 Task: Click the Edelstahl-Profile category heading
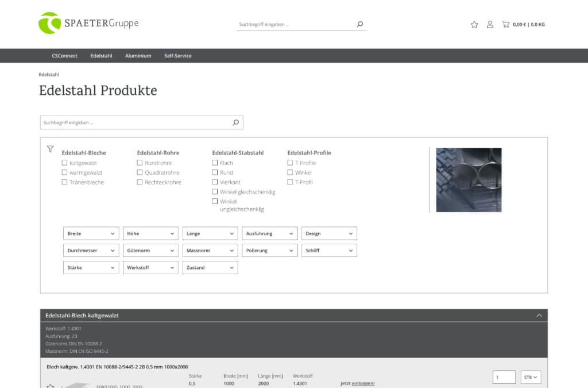(309, 153)
